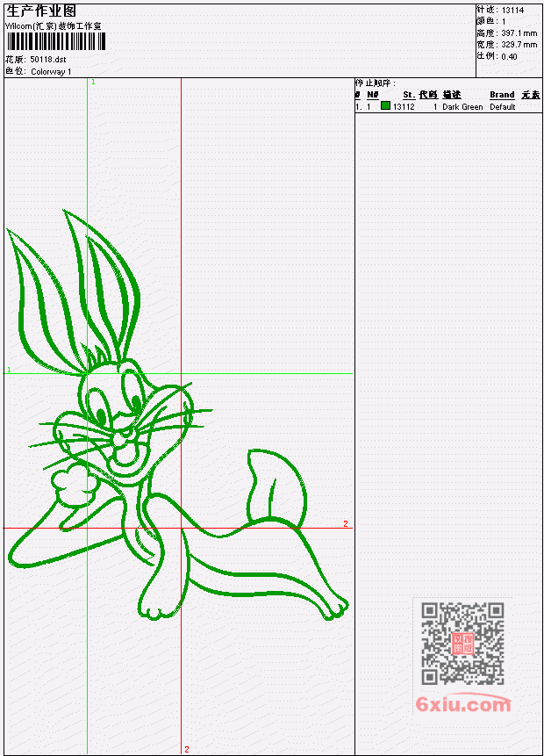Click the green marker 1 atop the vertical guide
The height and width of the screenshot is (756, 544).
[94, 82]
